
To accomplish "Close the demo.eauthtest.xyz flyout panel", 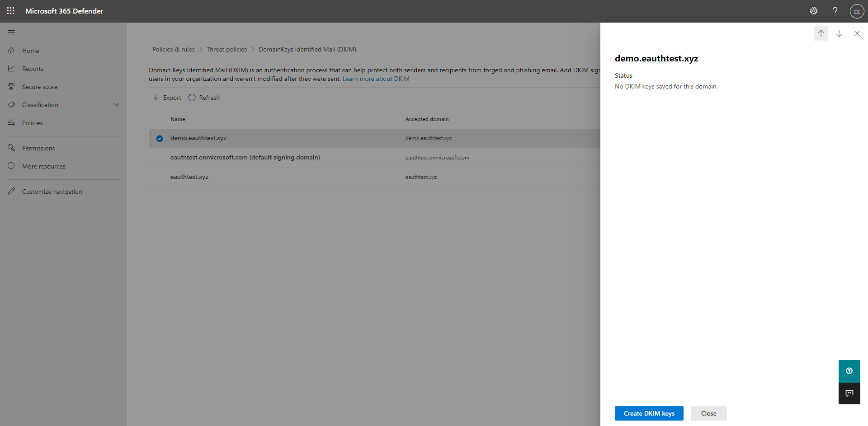I will 857,33.
